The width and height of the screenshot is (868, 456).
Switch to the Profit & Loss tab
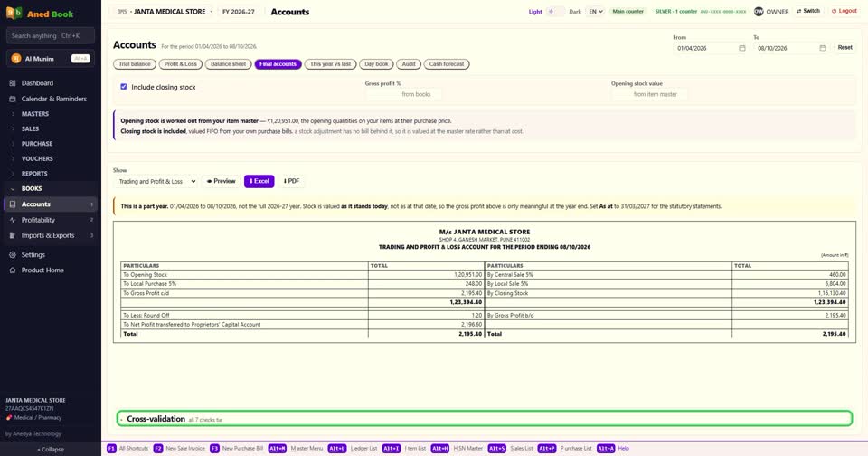tap(181, 64)
